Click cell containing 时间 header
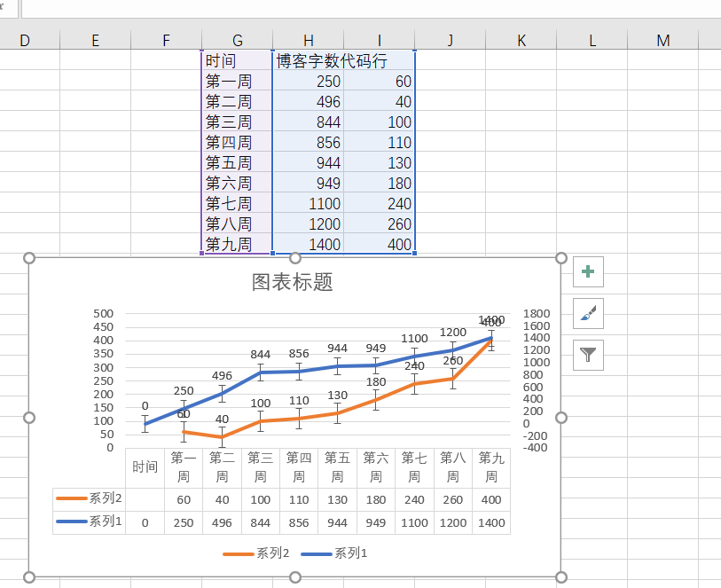The image size is (721, 588). pos(238,60)
